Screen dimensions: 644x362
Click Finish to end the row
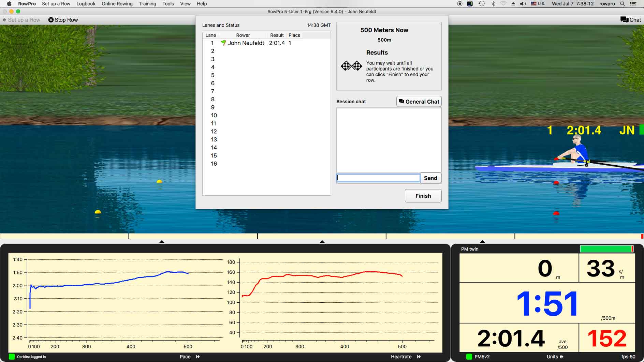click(x=423, y=196)
